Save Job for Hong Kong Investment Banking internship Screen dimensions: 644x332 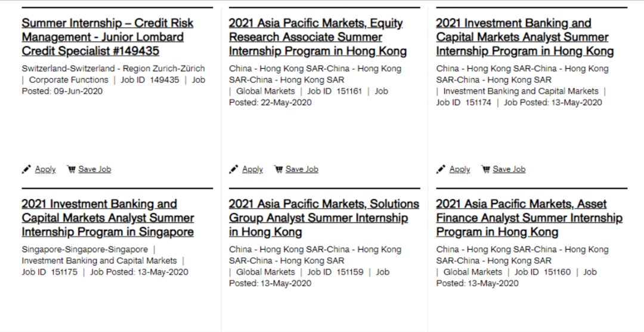coord(509,170)
